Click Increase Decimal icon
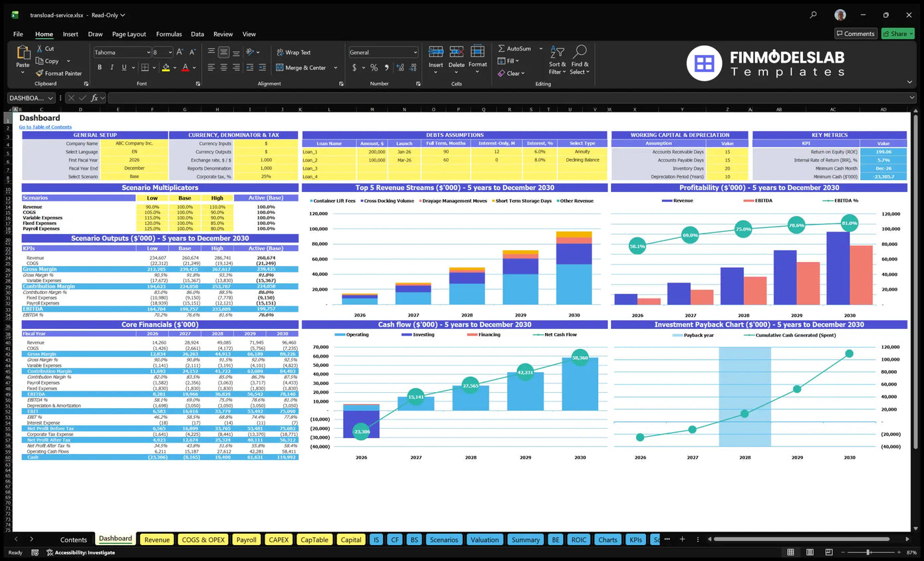 (x=399, y=67)
